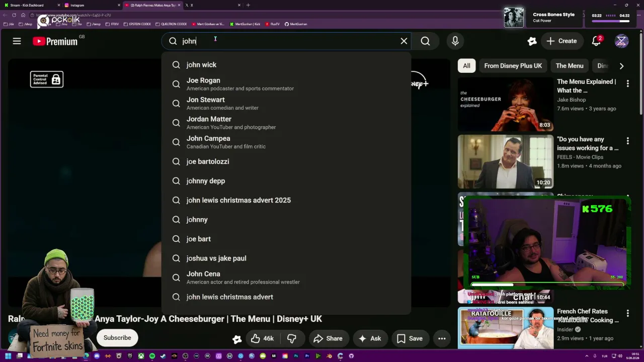Focus the YouTube search field containing john
Image resolution: width=644 pixels, height=362 pixels.
(x=287, y=41)
